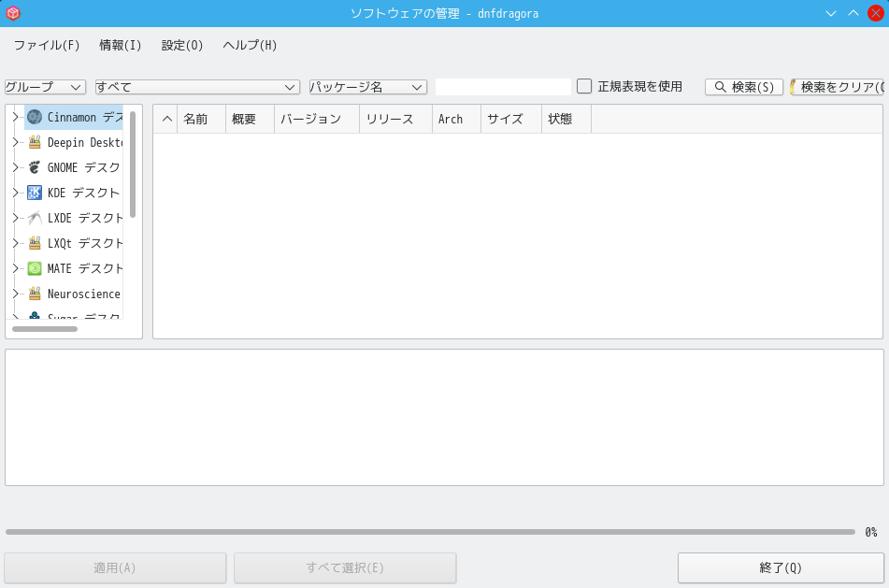The image size is (889, 588).
Task: Click the LXQt desktop group icon
Action: pyautogui.click(x=35, y=243)
